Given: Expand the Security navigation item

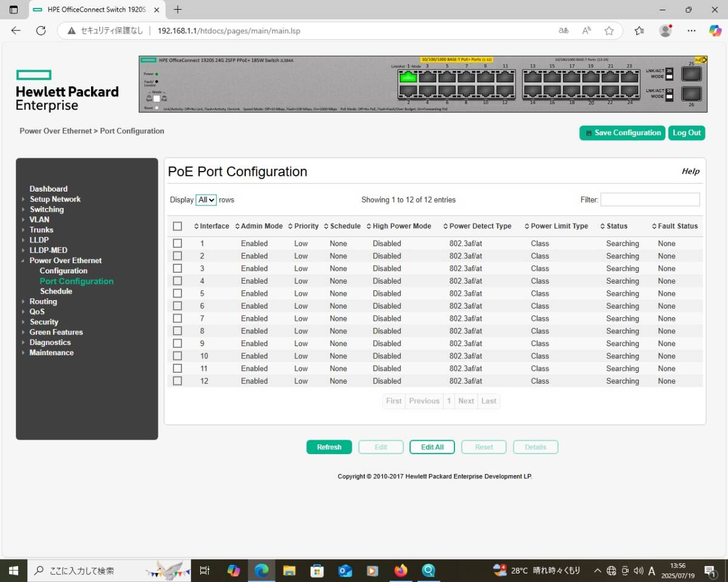Looking at the screenshot, I should point(44,322).
